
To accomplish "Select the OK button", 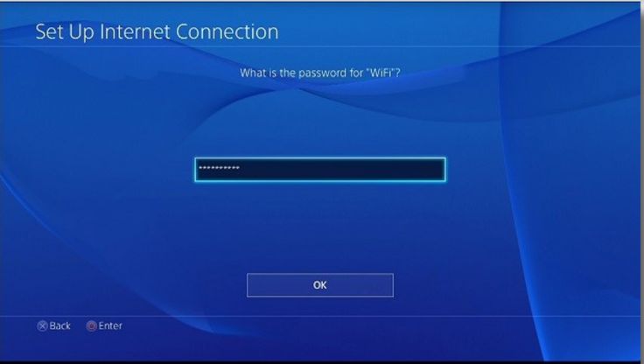I will pyautogui.click(x=320, y=285).
